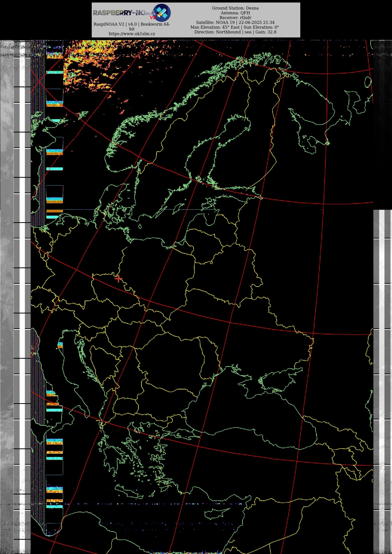Click the 'Ground Station: Desna' text
This screenshot has height=554, width=392.
[x=235, y=8]
